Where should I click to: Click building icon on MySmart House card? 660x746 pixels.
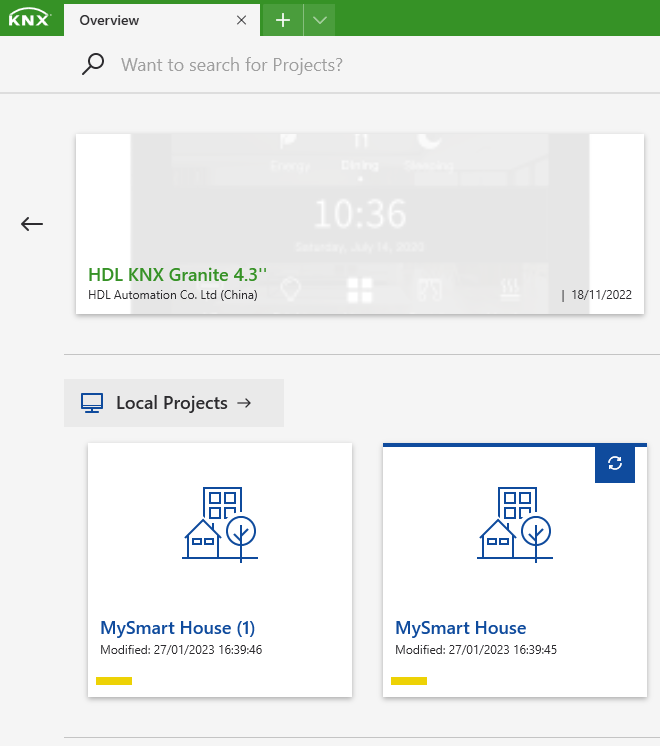pos(515,524)
